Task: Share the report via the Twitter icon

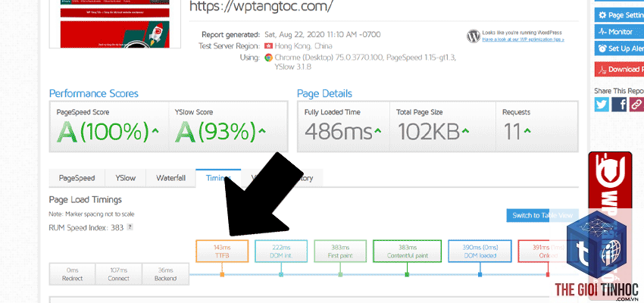Action: (x=602, y=105)
